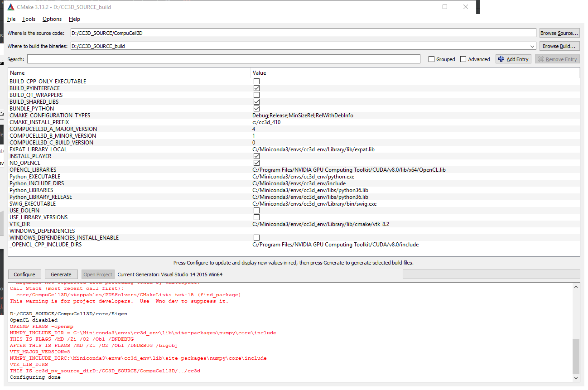Click the Search input field

[x=223, y=59]
